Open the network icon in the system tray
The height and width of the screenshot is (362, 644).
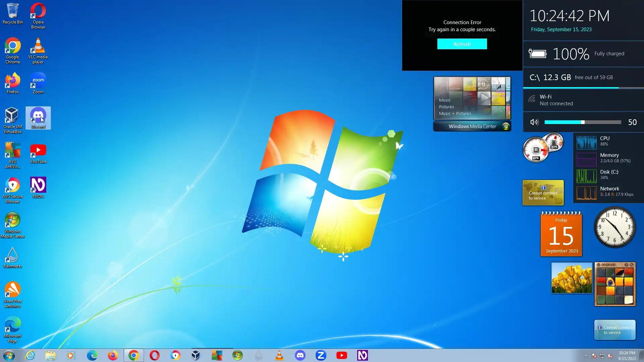click(x=602, y=356)
